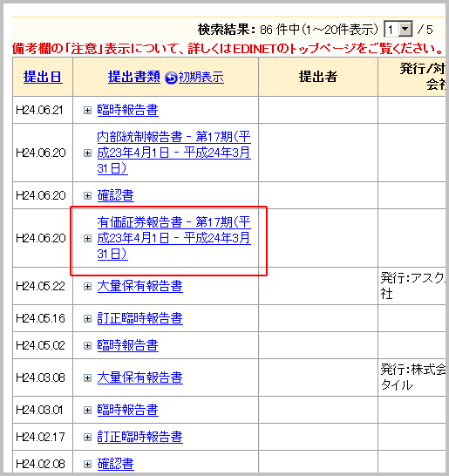
Task: Open 大量保有報告書 dated H24.03.08
Action: pyautogui.click(x=140, y=377)
